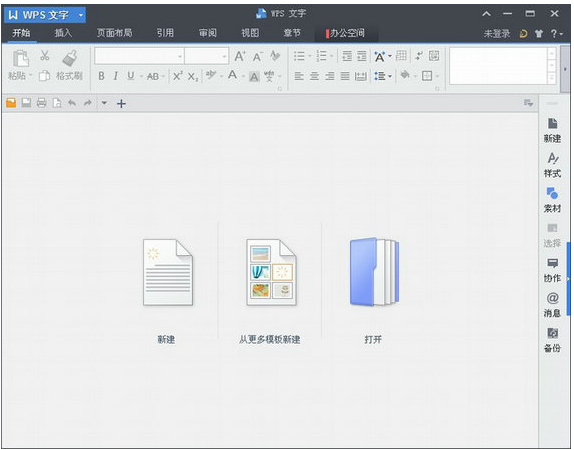
Task: Click Grow Font A+ icon
Action: [240, 56]
